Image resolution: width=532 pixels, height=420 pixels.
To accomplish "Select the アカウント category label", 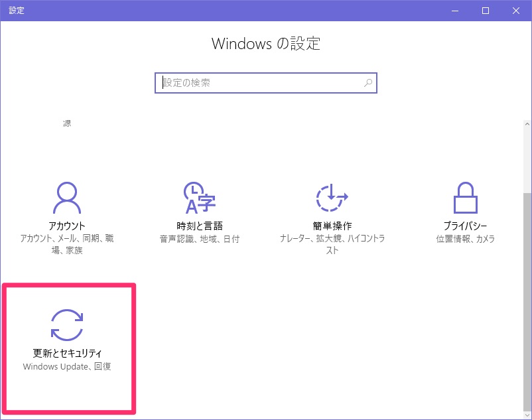I will point(67,226).
